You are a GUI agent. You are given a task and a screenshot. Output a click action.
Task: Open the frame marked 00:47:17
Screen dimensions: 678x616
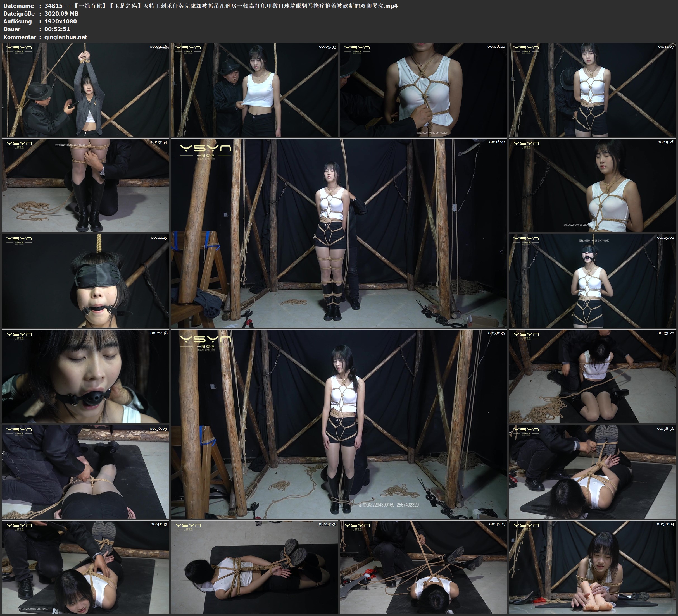tap(423, 567)
